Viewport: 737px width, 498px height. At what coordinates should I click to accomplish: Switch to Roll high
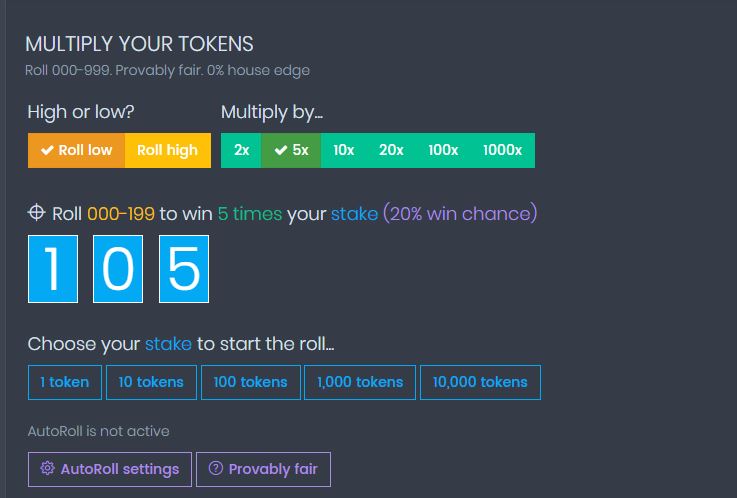pos(167,150)
